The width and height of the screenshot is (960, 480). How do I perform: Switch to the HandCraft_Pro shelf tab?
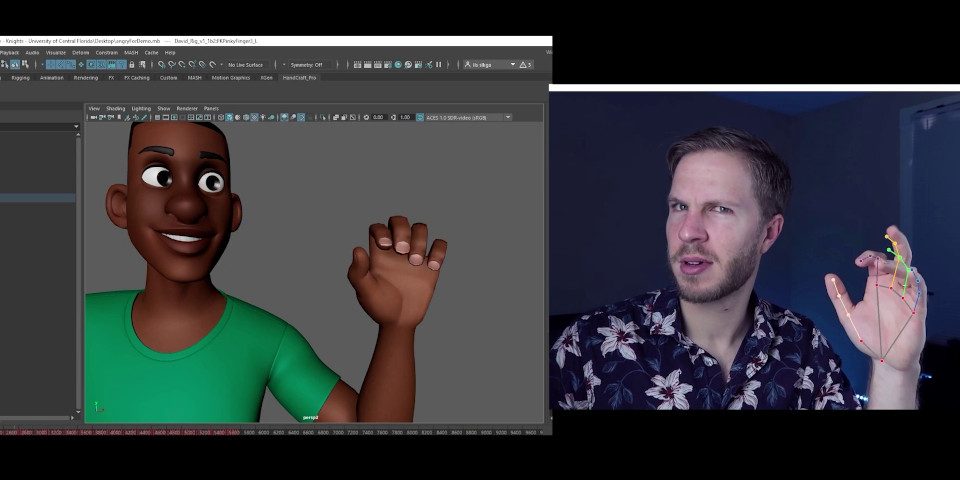coord(299,77)
